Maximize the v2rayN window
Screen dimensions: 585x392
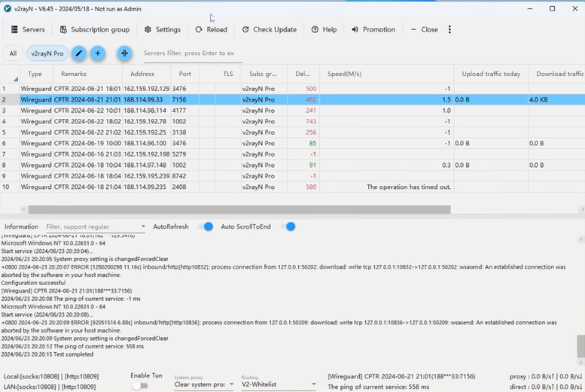(552, 8)
